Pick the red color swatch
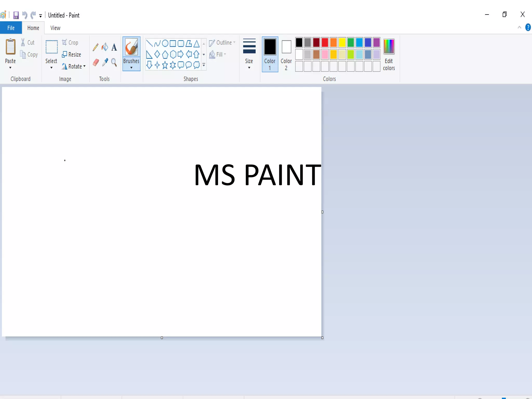This screenshot has width=532, height=399. coord(325,42)
